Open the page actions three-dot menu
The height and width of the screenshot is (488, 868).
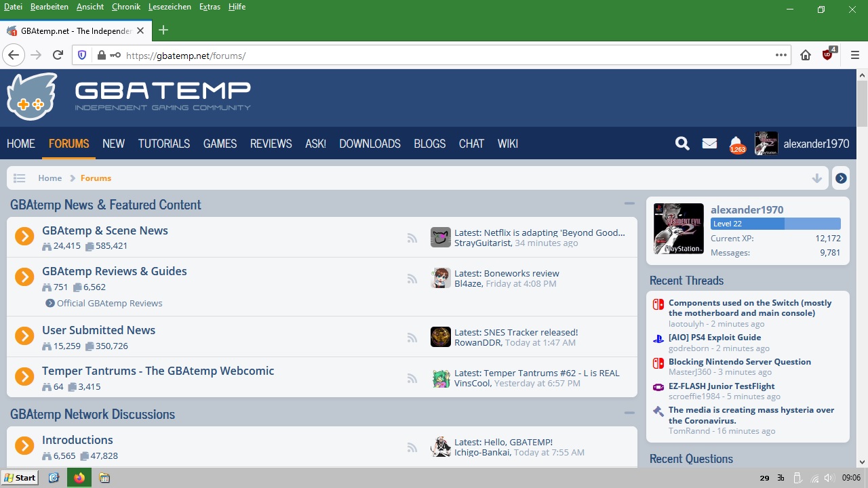[781, 55]
